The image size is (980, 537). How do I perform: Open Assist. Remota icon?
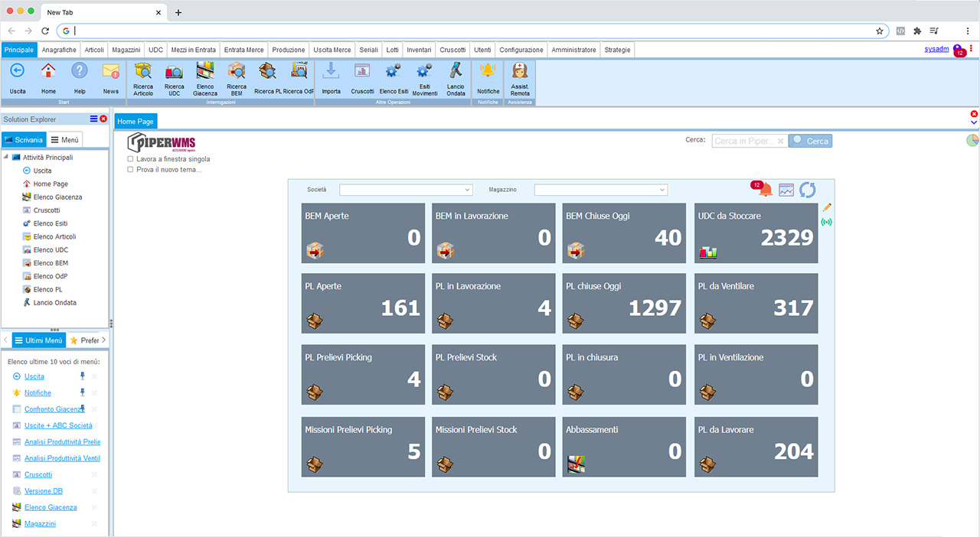[x=520, y=78]
